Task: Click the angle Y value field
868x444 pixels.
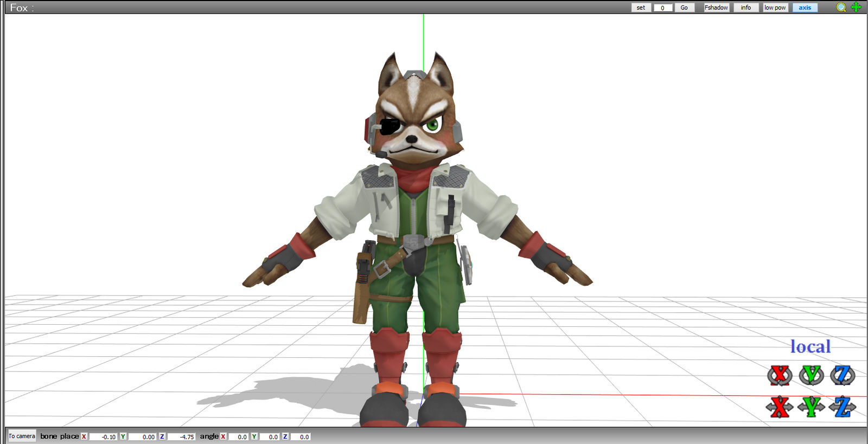Action: click(x=269, y=436)
